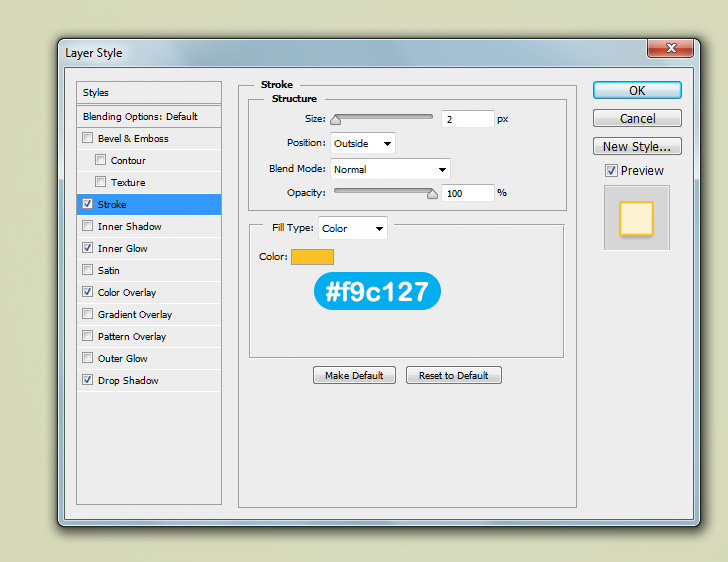The image size is (728, 562).
Task: Select the Color Overlay label
Action: (127, 293)
